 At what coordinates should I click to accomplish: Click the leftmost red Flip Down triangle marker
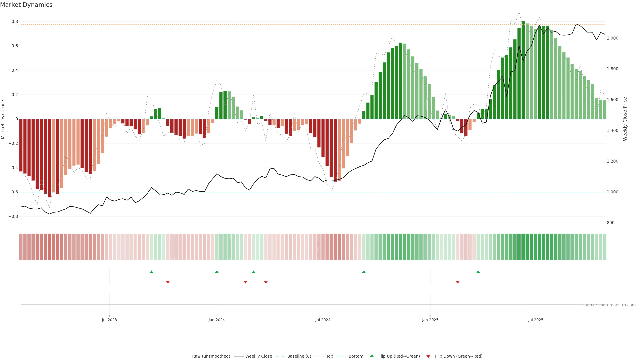click(x=168, y=282)
